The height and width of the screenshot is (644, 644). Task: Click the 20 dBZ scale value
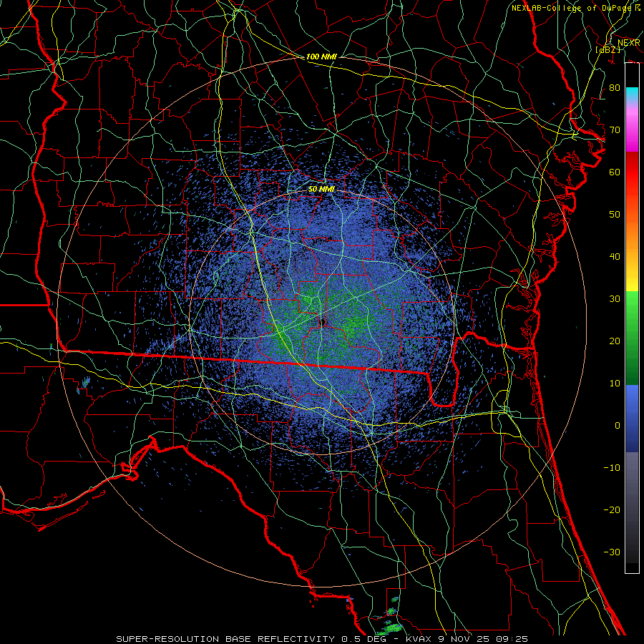click(615, 341)
